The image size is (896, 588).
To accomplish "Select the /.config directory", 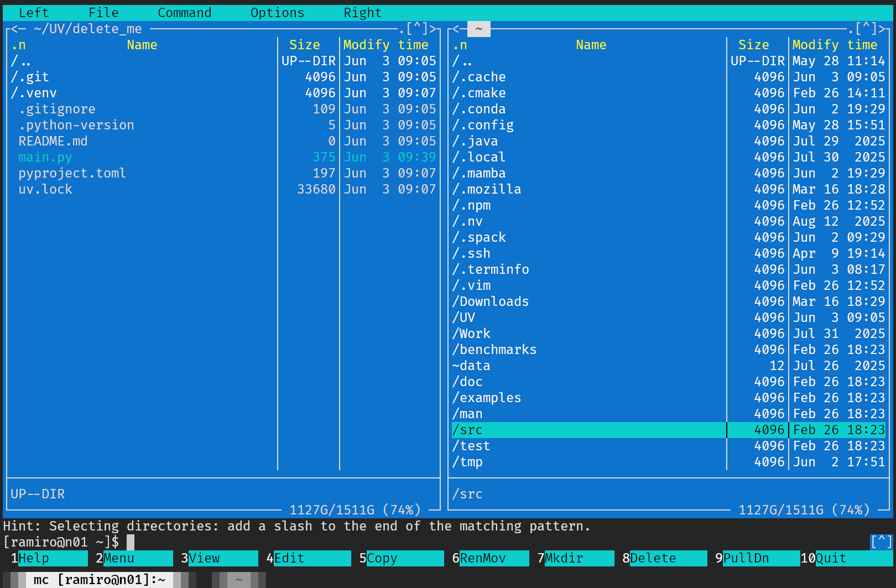I will click(x=669, y=125).
